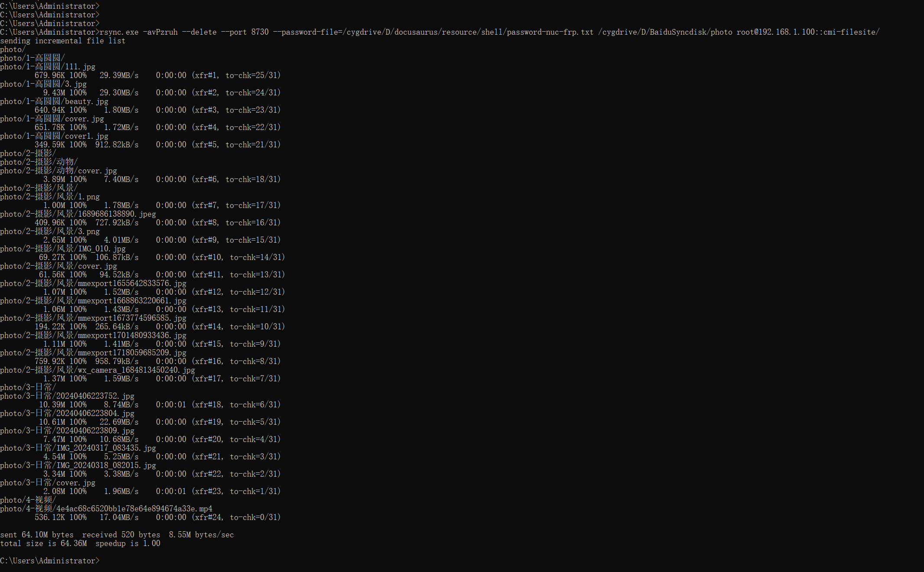
Task: Click the 'total size is 64.36M' line
Action: point(43,543)
